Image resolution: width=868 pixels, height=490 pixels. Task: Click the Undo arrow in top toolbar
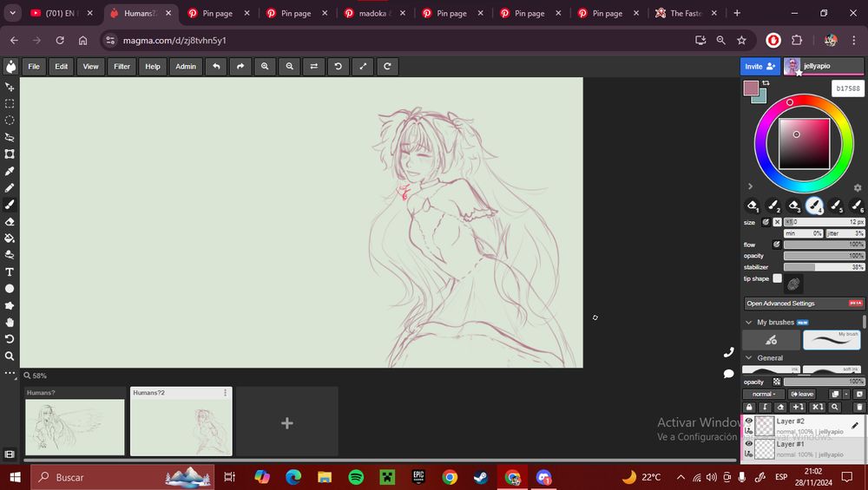tap(216, 67)
